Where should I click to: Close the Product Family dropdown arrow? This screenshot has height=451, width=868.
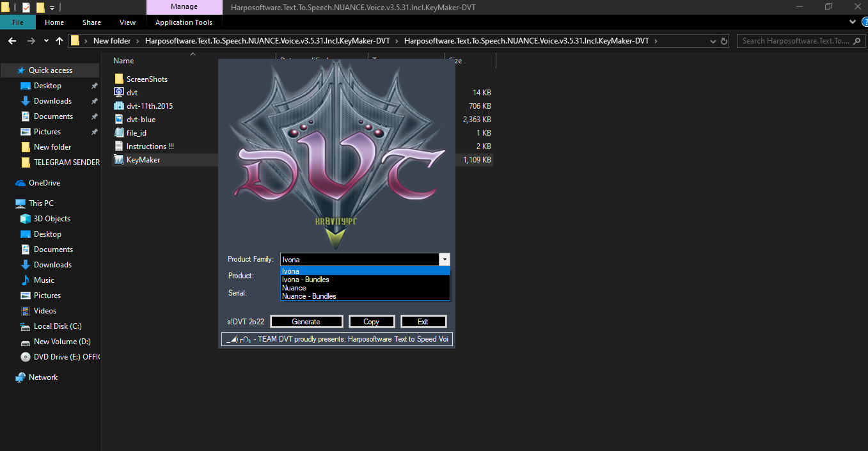pos(445,259)
